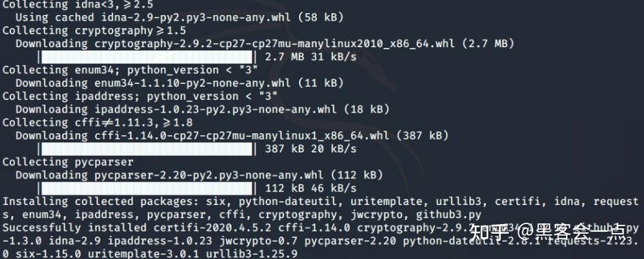Click the cryptography download progress bar

147,57
